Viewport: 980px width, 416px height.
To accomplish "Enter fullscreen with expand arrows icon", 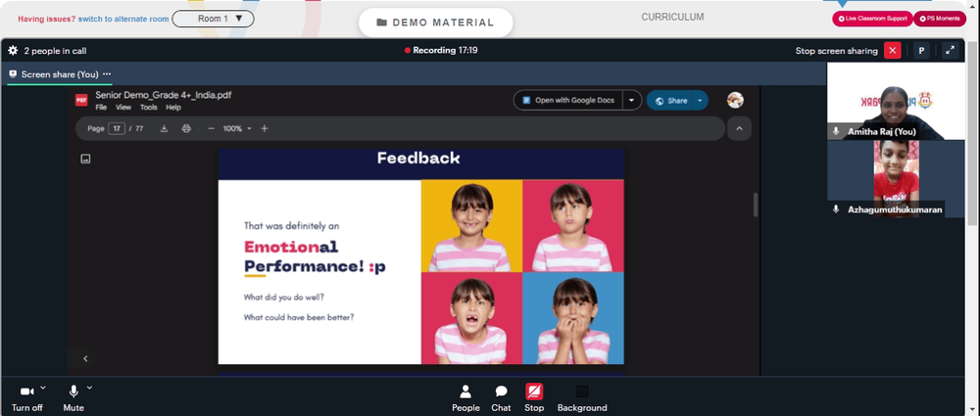I will (x=950, y=51).
